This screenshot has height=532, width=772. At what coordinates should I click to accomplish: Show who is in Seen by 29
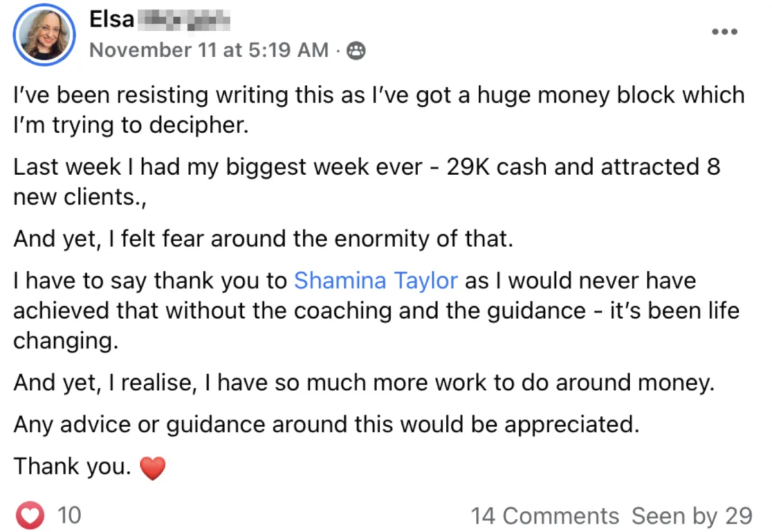click(x=692, y=515)
